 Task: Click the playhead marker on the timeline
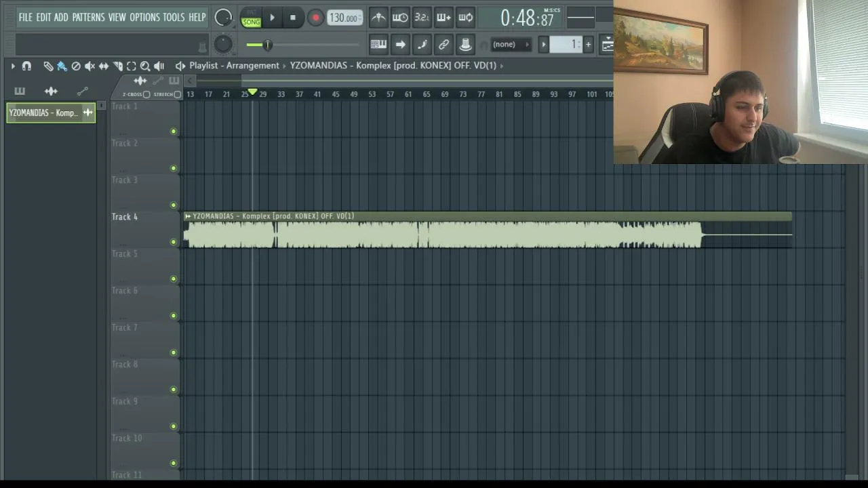pos(253,92)
